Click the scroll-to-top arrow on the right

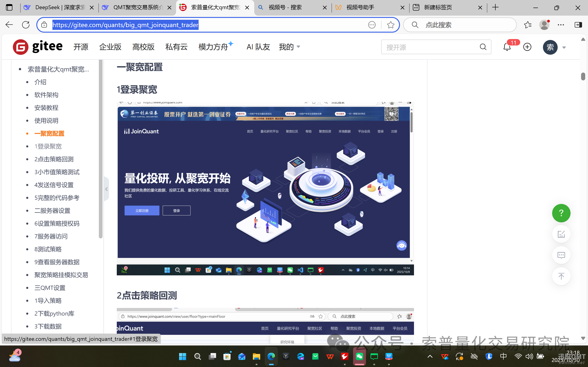pos(561,276)
